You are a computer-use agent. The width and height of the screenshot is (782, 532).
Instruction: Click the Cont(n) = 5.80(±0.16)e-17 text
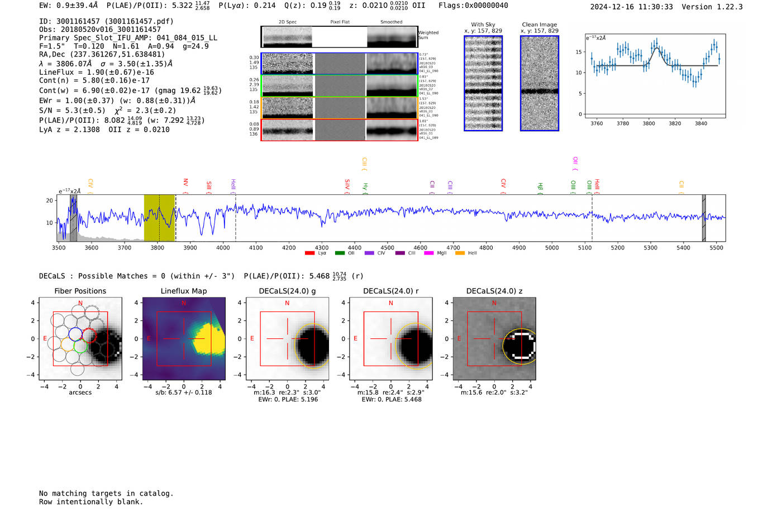(x=94, y=80)
